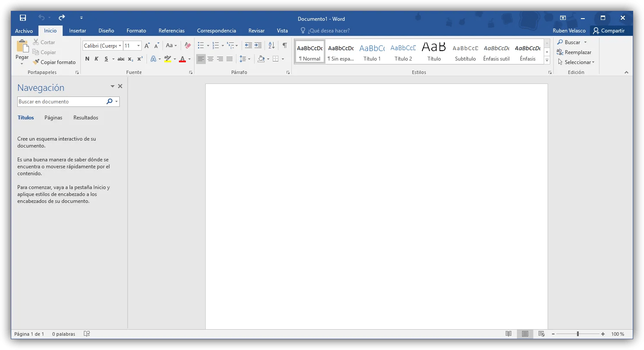Click the alphabetical sort icon
The image size is (644, 350).
(x=271, y=45)
